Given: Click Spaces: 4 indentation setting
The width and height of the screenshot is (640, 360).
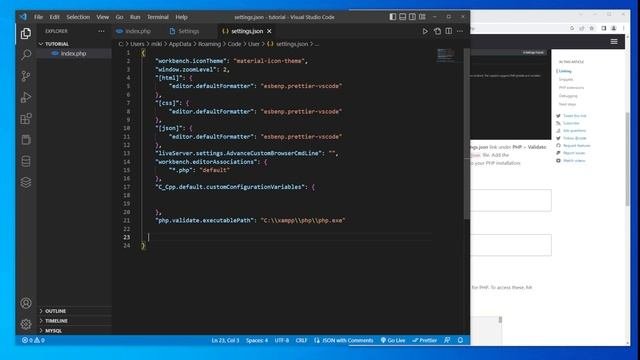Looking at the screenshot, I should point(257,340).
